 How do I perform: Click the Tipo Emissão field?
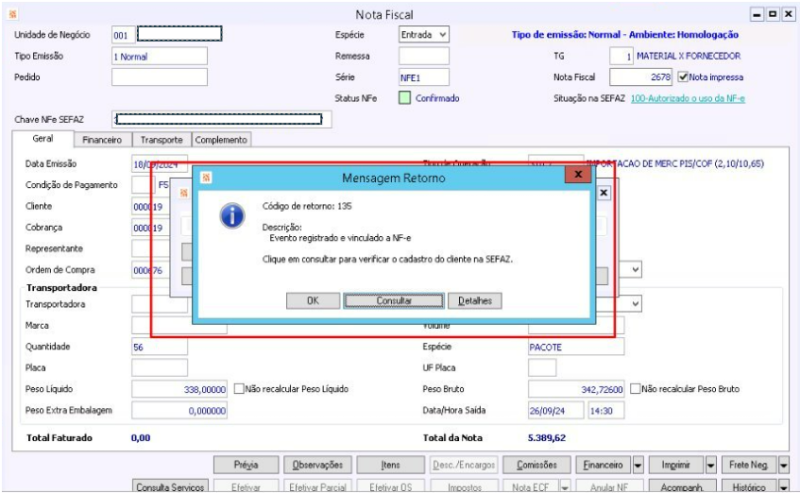(159, 56)
